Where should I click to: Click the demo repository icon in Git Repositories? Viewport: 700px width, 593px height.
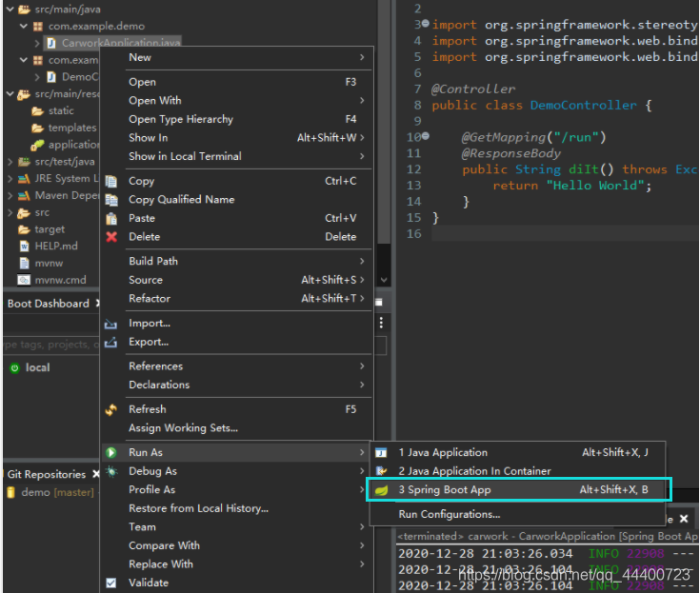pyautogui.click(x=11, y=493)
